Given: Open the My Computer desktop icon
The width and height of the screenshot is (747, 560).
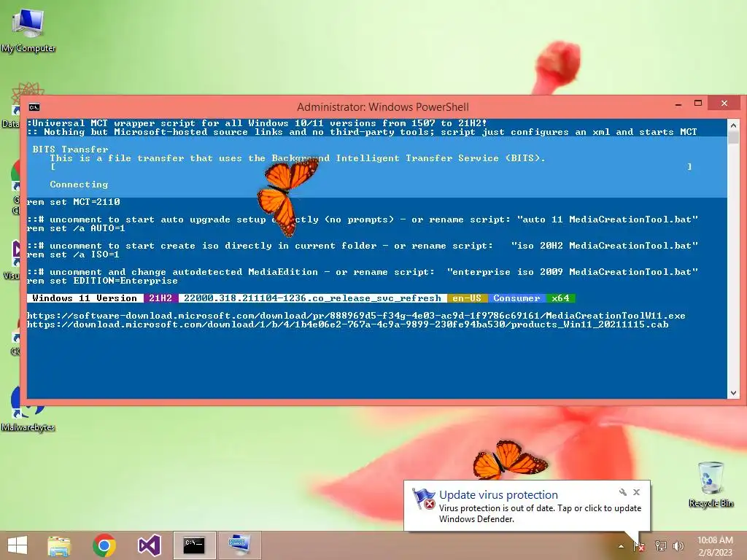Looking at the screenshot, I should [28, 29].
